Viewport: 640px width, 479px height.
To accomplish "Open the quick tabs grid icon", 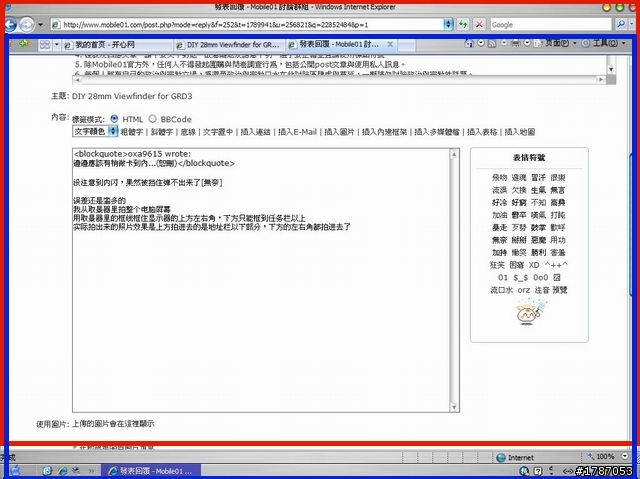I will tap(45, 44).
